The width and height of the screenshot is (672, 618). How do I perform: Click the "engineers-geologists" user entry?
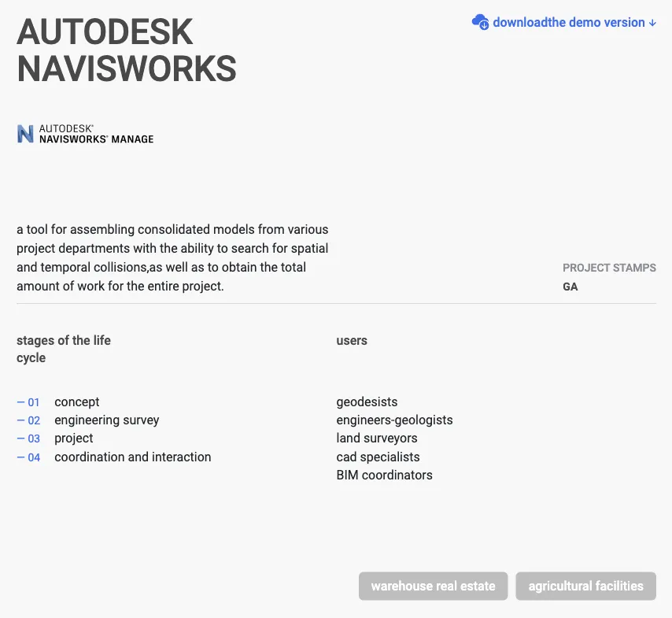click(x=394, y=420)
